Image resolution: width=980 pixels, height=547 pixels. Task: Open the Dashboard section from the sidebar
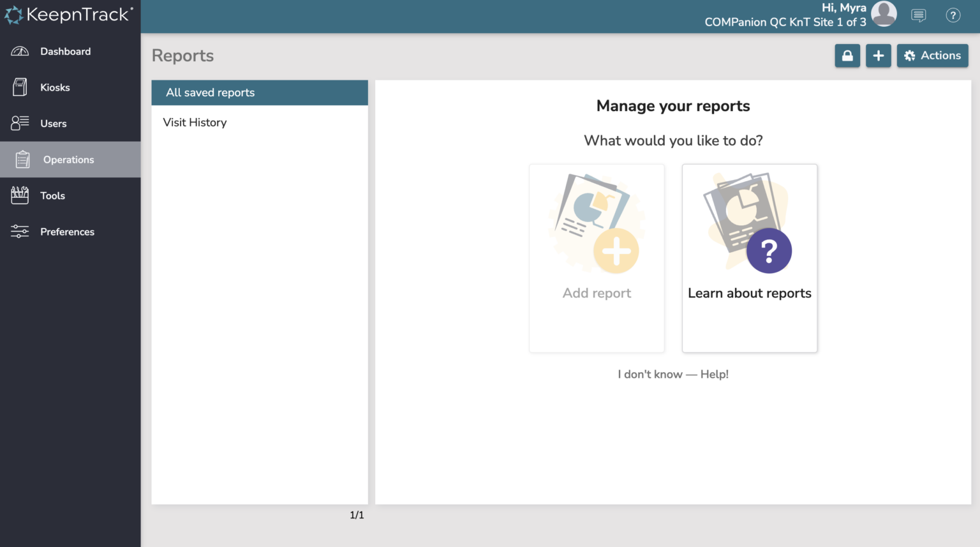(66, 51)
